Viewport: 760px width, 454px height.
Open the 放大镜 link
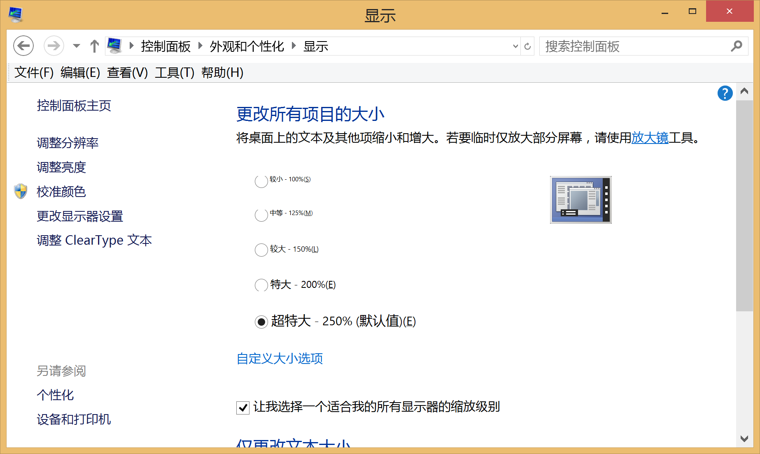(649, 138)
